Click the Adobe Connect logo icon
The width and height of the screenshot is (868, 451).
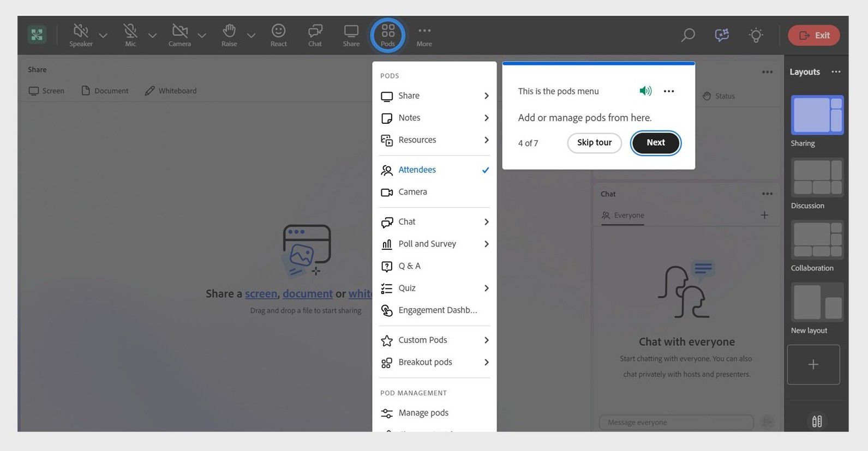coord(37,35)
